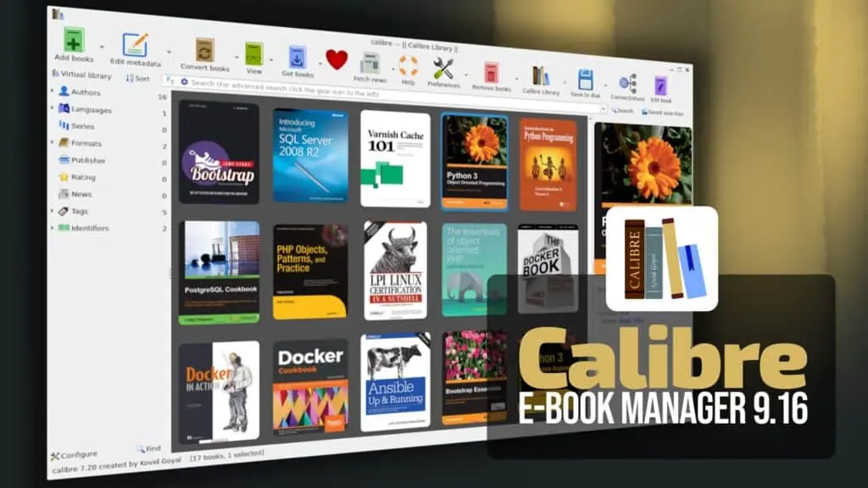
Task: Click the Get books icon
Action: click(x=298, y=58)
